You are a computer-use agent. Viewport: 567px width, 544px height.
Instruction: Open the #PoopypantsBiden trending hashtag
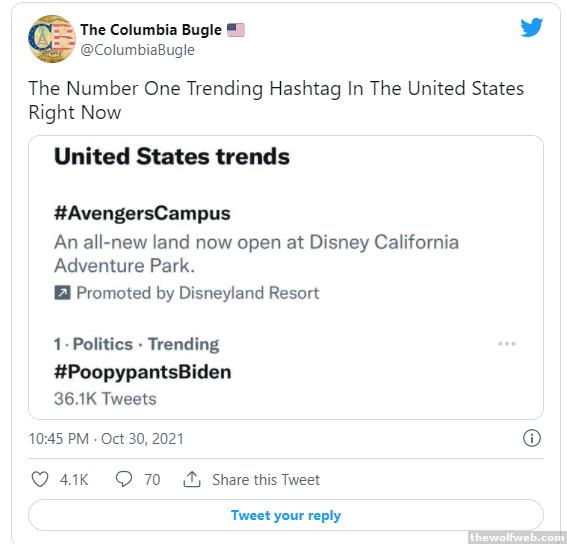142,372
